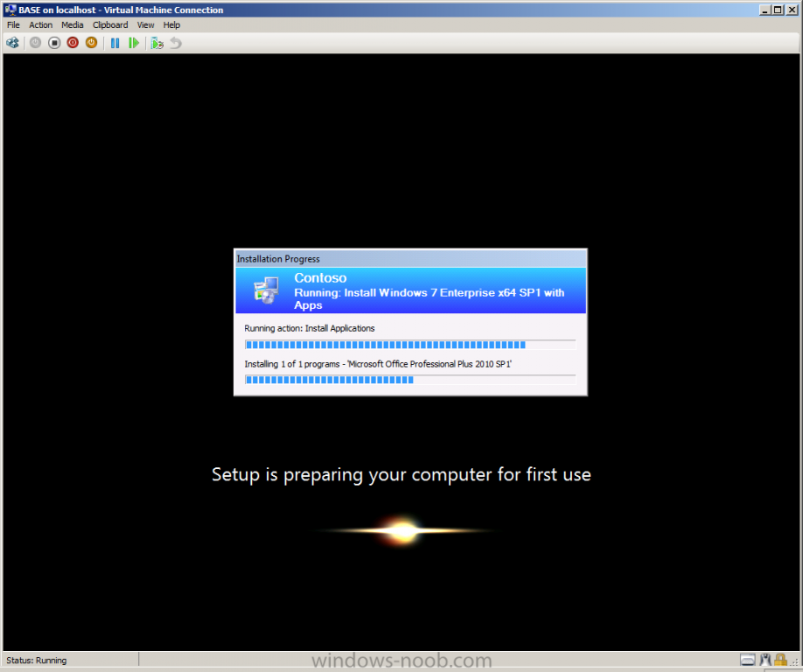Click the lock icon in the status bar
The image size is (803, 672).
(780, 660)
